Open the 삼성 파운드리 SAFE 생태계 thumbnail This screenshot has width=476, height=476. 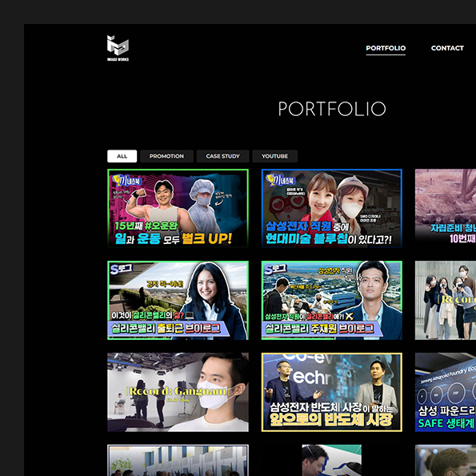click(446, 392)
